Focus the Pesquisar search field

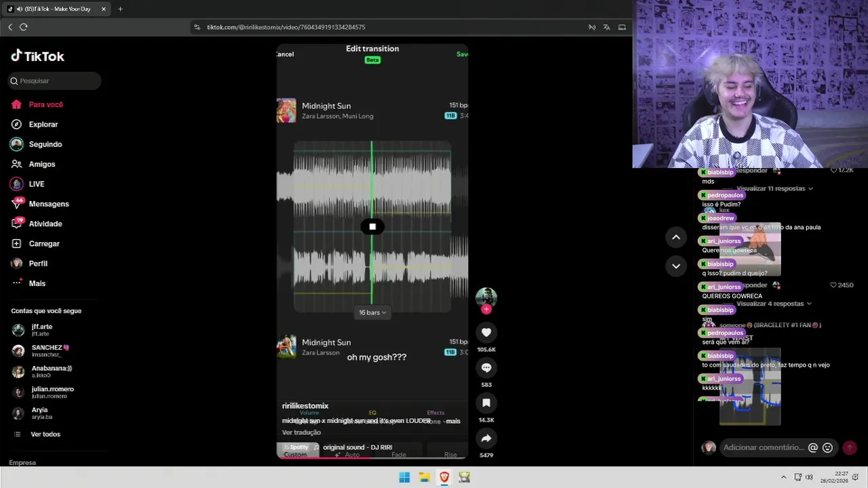tap(54, 81)
